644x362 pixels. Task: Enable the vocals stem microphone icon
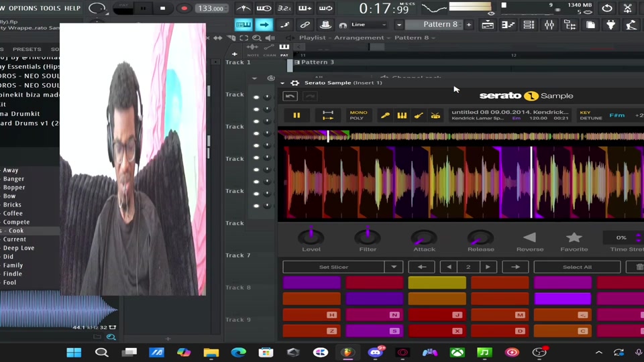coord(385,115)
